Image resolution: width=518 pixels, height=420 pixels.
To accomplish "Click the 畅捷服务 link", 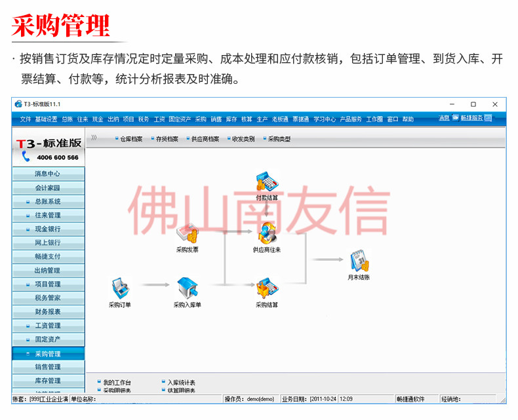I will (471, 118).
